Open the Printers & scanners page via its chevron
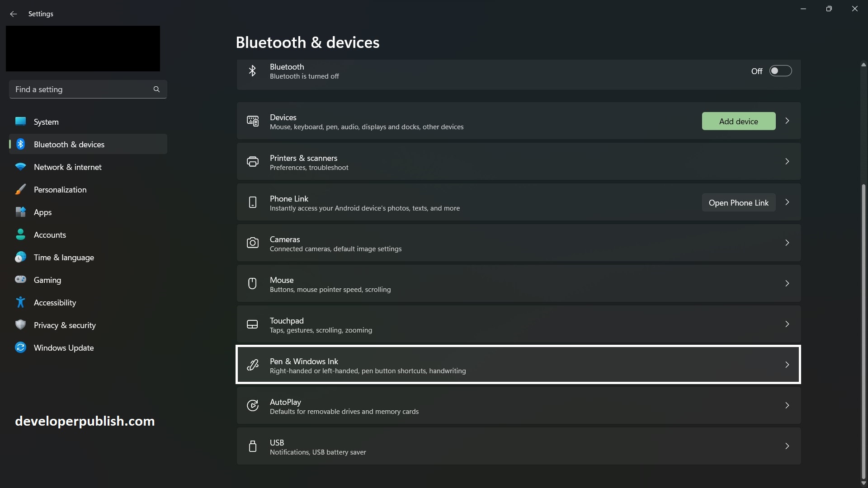This screenshot has height=488, width=868. [x=787, y=161]
